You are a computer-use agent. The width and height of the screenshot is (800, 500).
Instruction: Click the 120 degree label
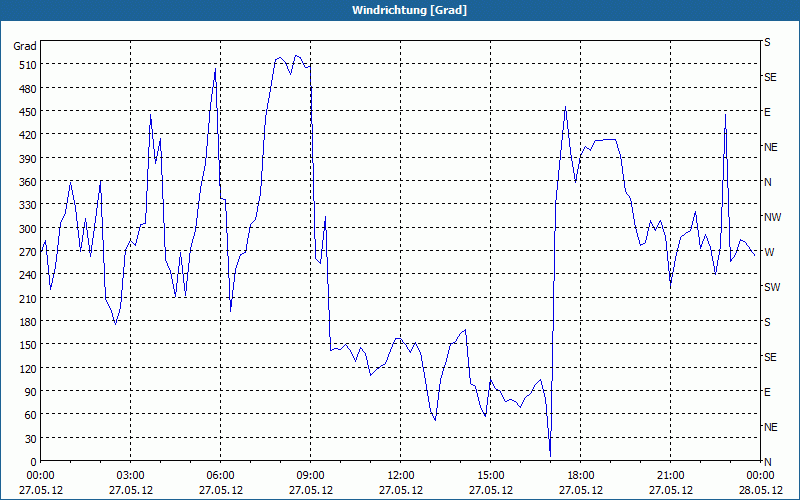click(x=28, y=369)
